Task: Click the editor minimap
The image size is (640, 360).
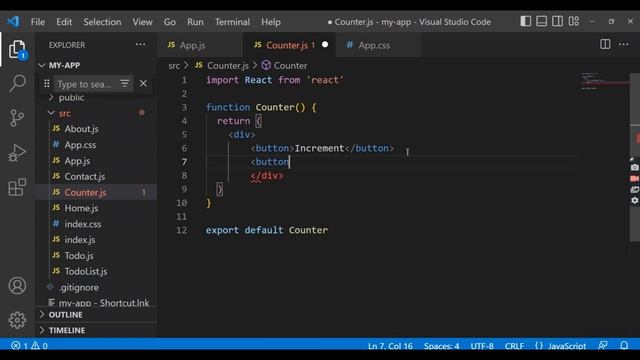Action: [x=605, y=82]
